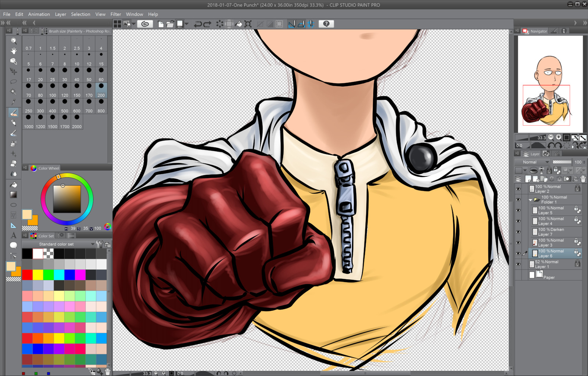Click the Undo arrow in toolbar
The width and height of the screenshot is (588, 376).
point(198,24)
